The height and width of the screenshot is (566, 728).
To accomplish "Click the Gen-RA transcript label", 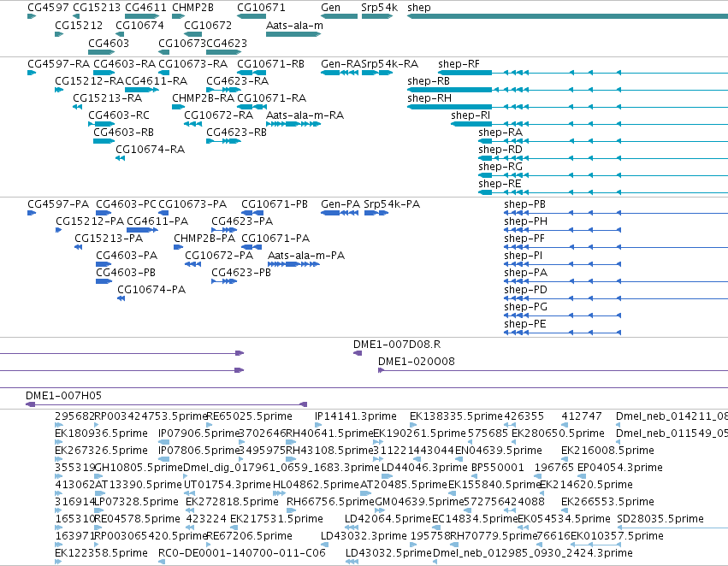I will 340,64.
